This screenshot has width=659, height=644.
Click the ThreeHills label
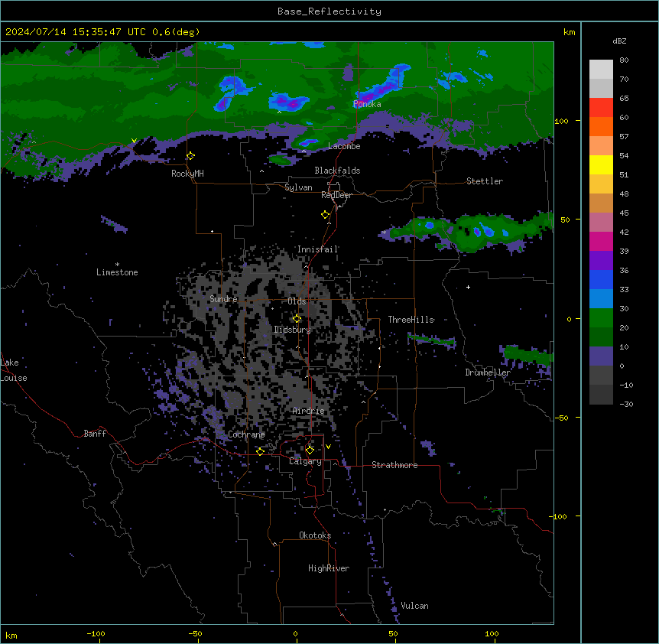(x=411, y=320)
